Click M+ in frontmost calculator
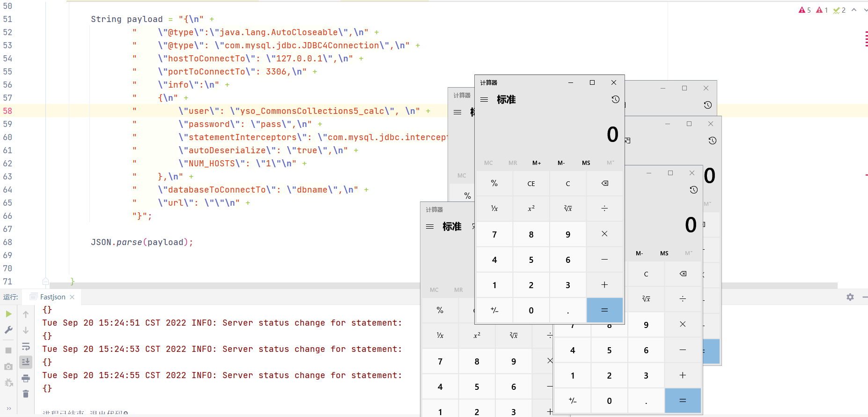 (x=537, y=163)
